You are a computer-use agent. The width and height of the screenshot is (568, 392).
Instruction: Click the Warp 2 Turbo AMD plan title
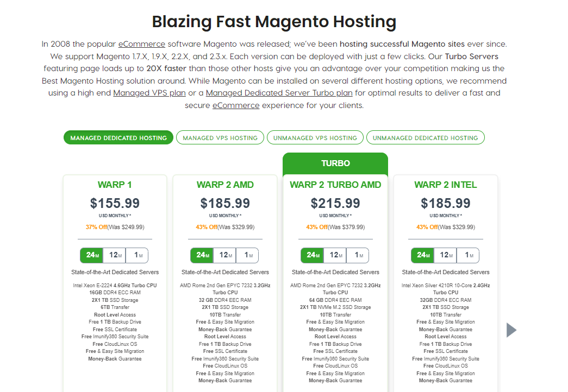pyautogui.click(x=335, y=185)
